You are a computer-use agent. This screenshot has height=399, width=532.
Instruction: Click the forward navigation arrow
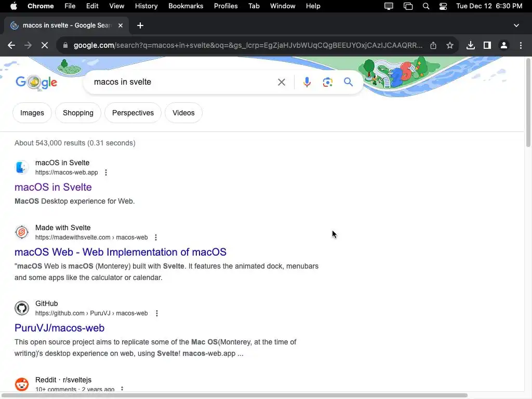[28, 45]
